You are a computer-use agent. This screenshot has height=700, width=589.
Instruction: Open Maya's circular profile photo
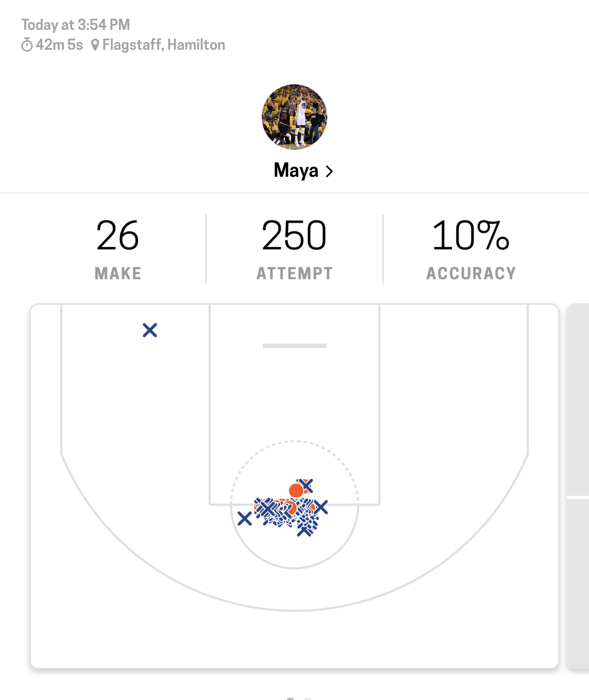click(x=294, y=117)
